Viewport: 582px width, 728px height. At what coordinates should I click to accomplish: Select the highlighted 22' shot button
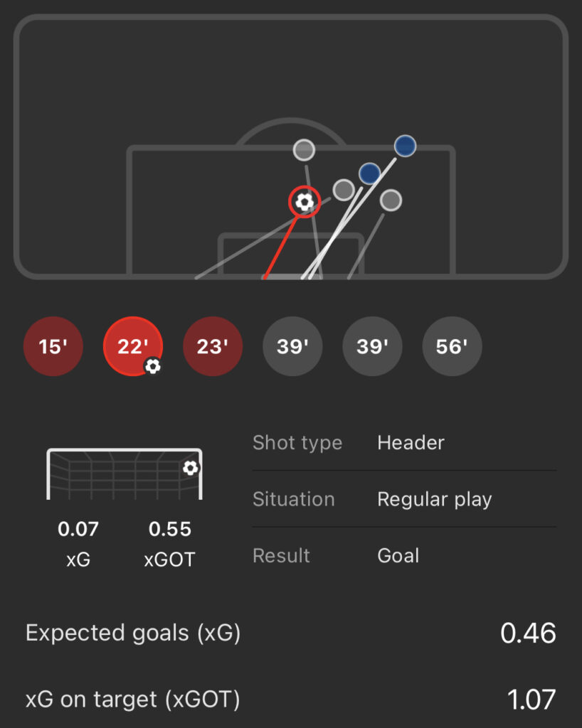(132, 346)
